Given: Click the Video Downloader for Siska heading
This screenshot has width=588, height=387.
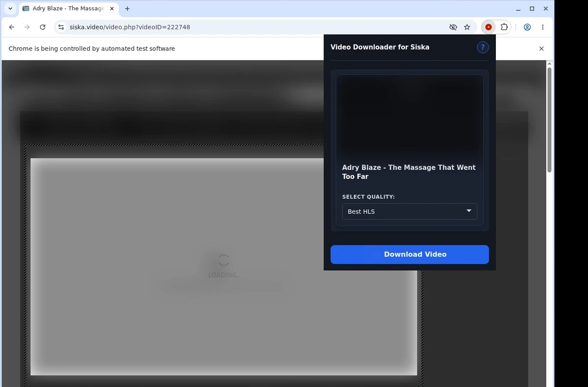Looking at the screenshot, I should pyautogui.click(x=380, y=47).
